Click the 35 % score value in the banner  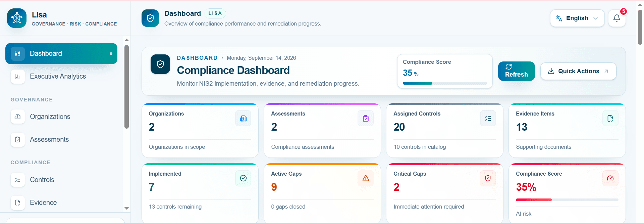point(411,73)
